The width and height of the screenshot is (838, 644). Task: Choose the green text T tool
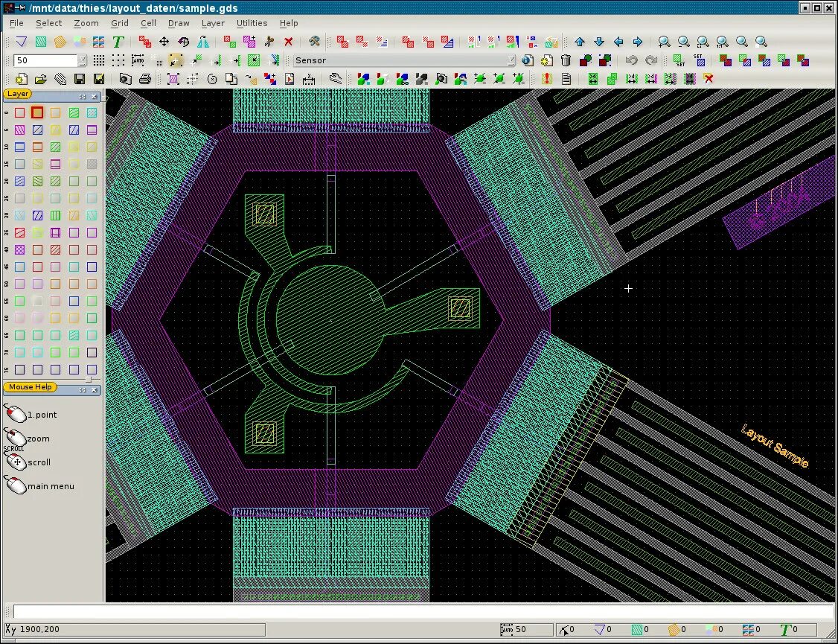point(118,42)
